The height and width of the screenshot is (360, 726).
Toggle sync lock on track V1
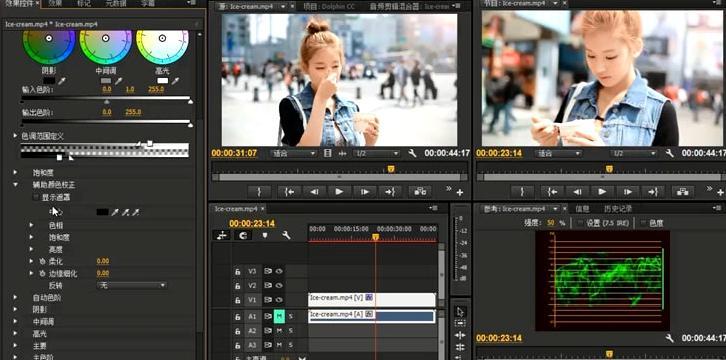pyautogui.click(x=268, y=300)
